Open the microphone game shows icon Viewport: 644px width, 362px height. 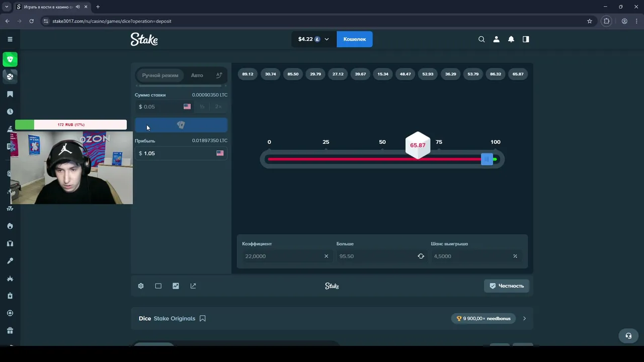click(10, 261)
